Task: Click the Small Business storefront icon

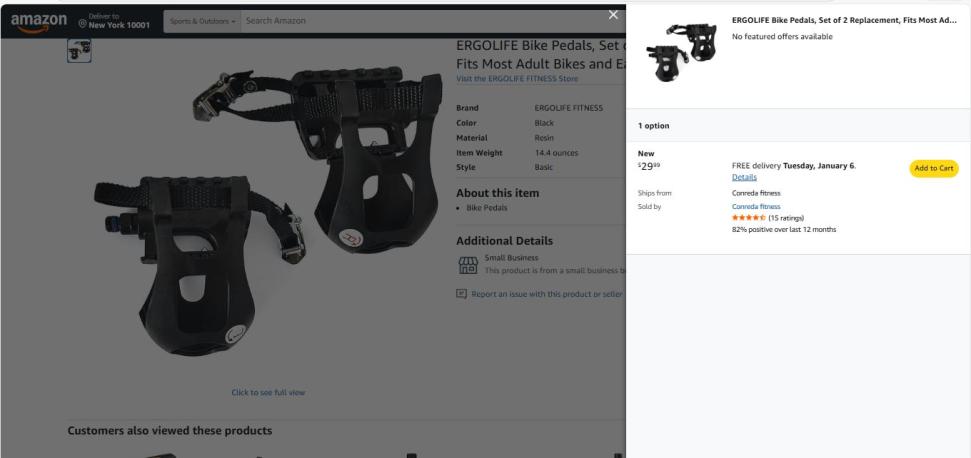Action: (468, 266)
